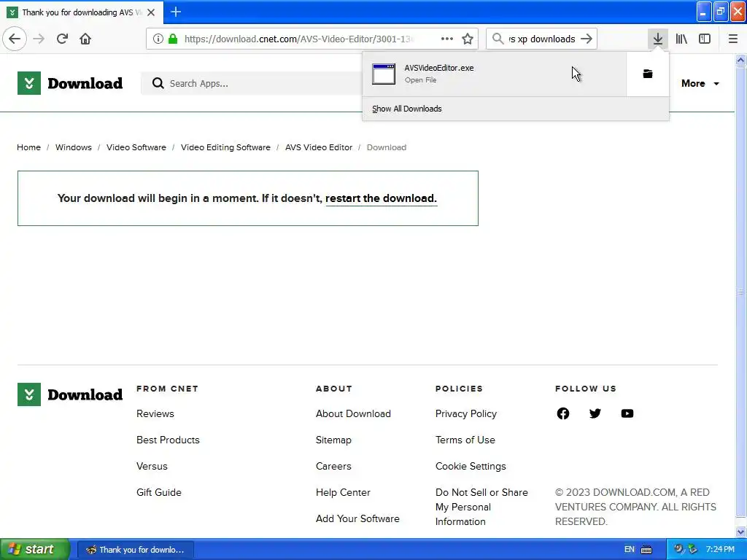Open Terms of Use link
The width and height of the screenshot is (747, 560).
(x=465, y=440)
